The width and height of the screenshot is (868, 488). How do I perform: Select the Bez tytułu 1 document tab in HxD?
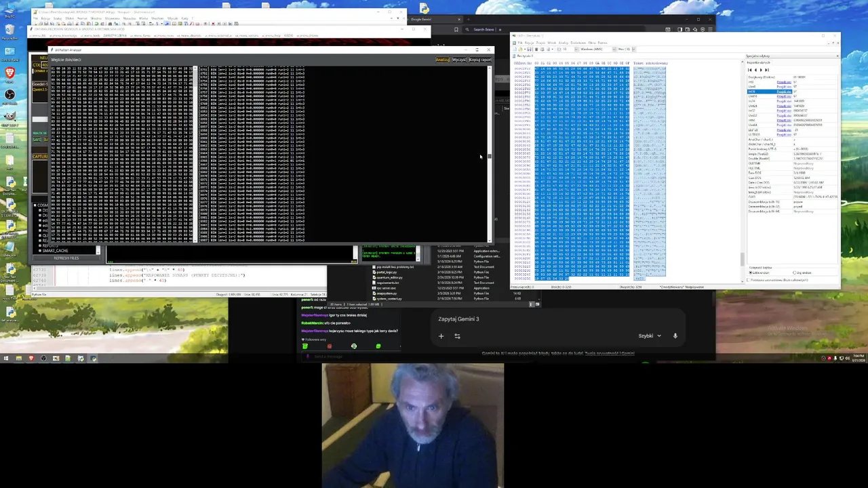click(x=525, y=56)
